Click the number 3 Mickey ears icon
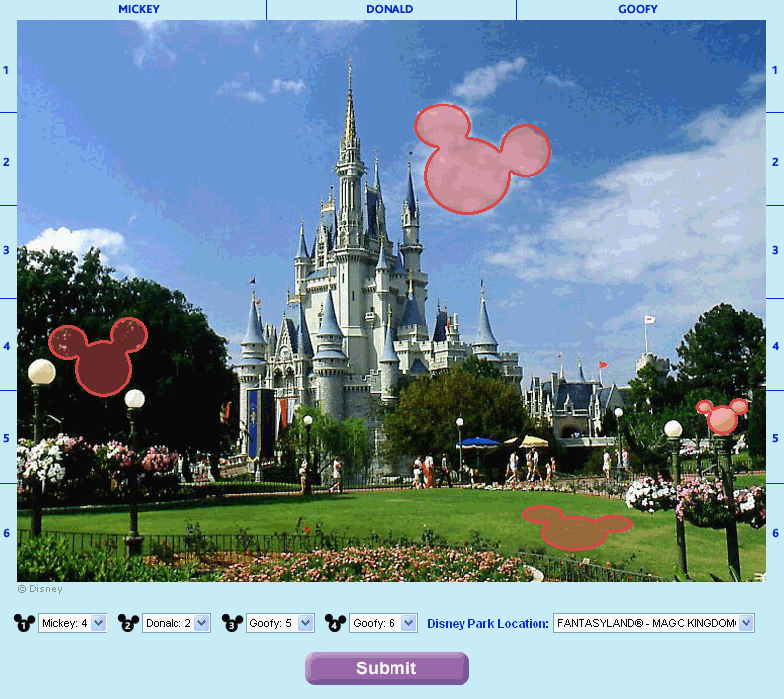This screenshot has height=699, width=784. (232, 623)
